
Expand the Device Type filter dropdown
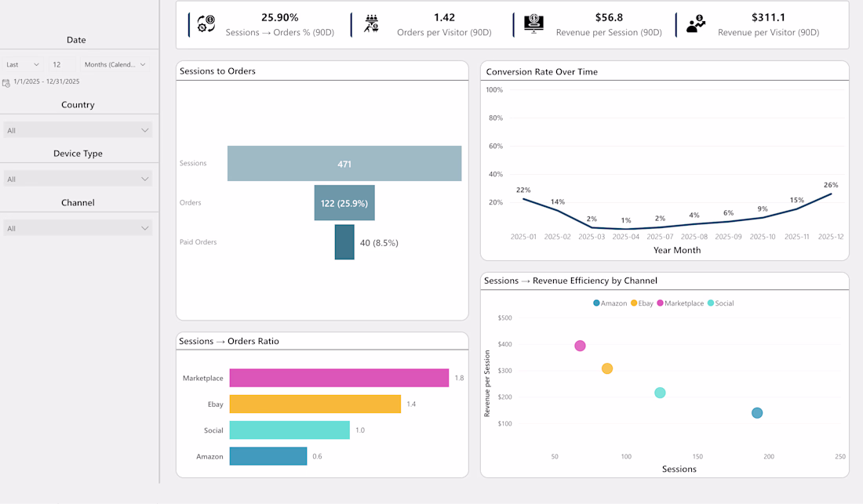tap(78, 179)
